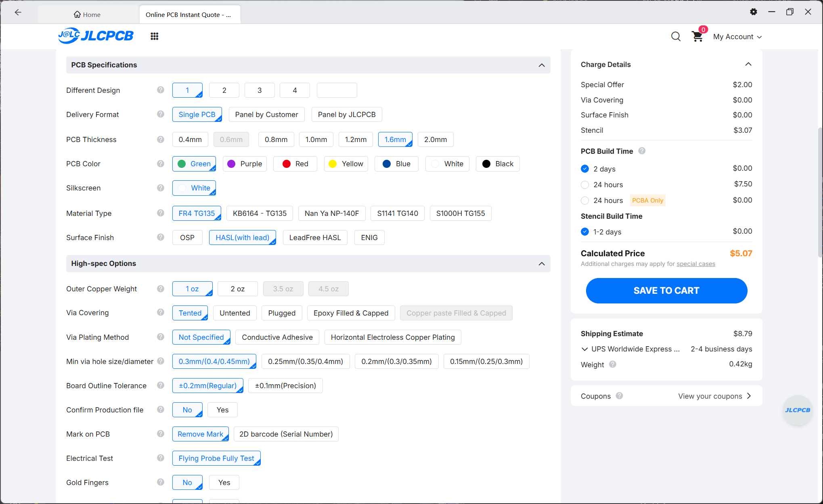Open the settings gear in title bar
Image resolution: width=823 pixels, height=504 pixels.
click(753, 12)
